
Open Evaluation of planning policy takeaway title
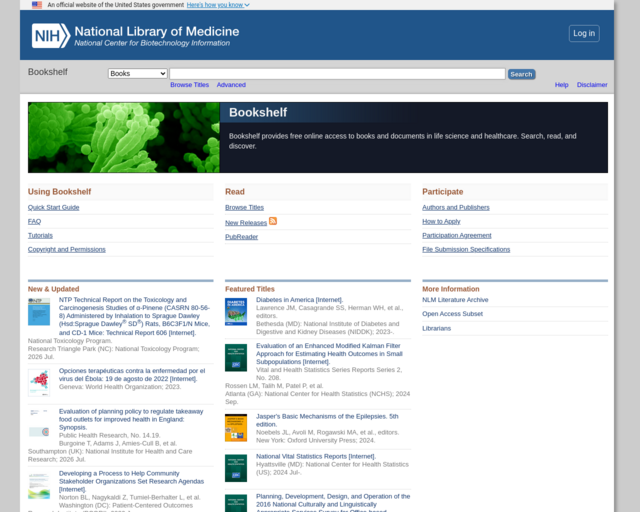(x=131, y=419)
